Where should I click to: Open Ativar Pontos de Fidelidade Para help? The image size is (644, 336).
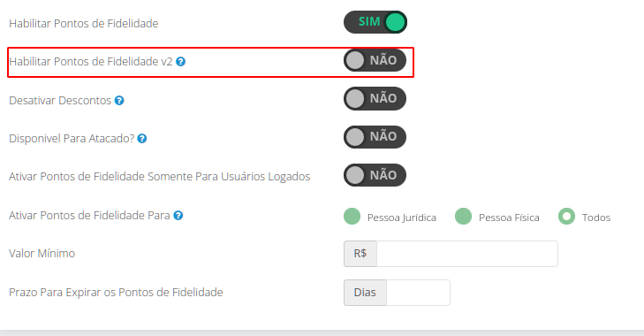(178, 216)
